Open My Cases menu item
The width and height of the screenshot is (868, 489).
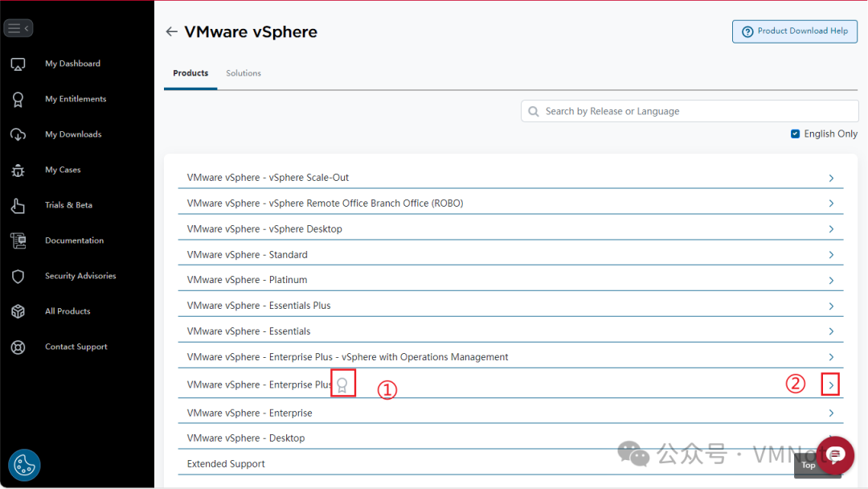[x=63, y=170]
